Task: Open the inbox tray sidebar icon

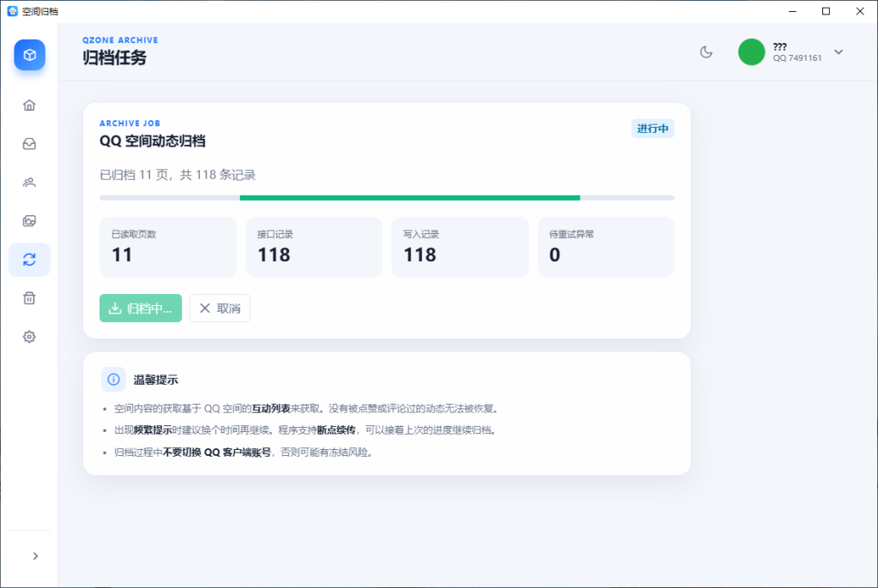Action: pos(29,144)
